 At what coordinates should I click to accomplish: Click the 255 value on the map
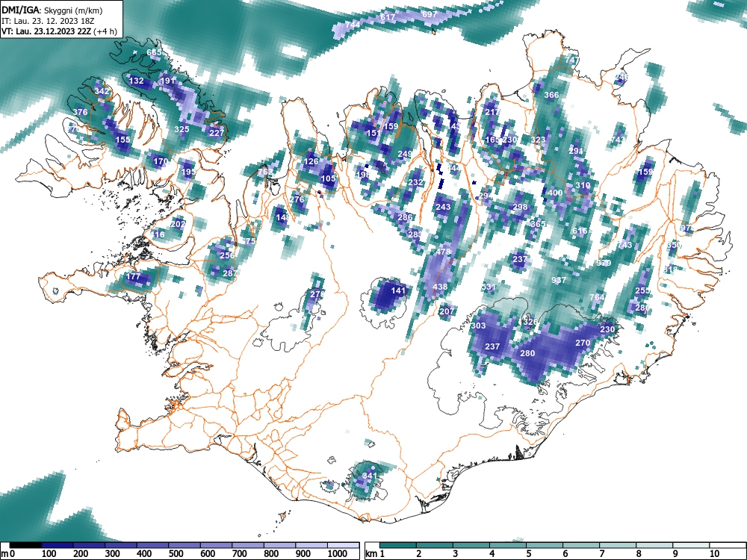point(642,290)
